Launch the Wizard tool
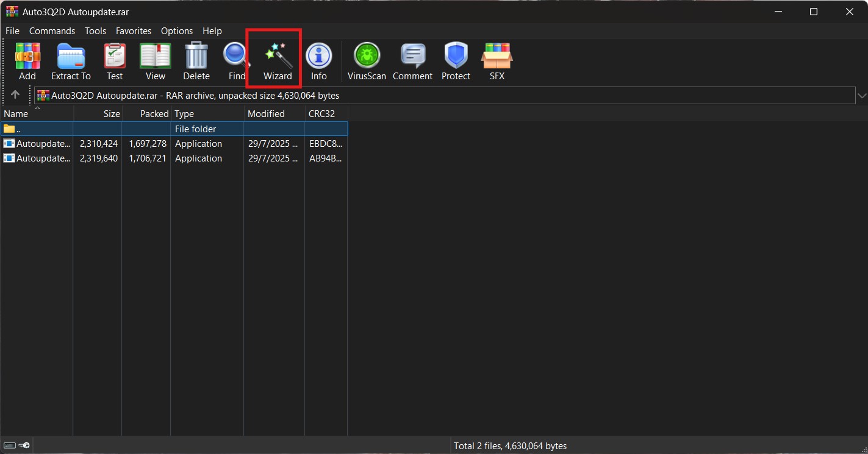 (x=278, y=62)
